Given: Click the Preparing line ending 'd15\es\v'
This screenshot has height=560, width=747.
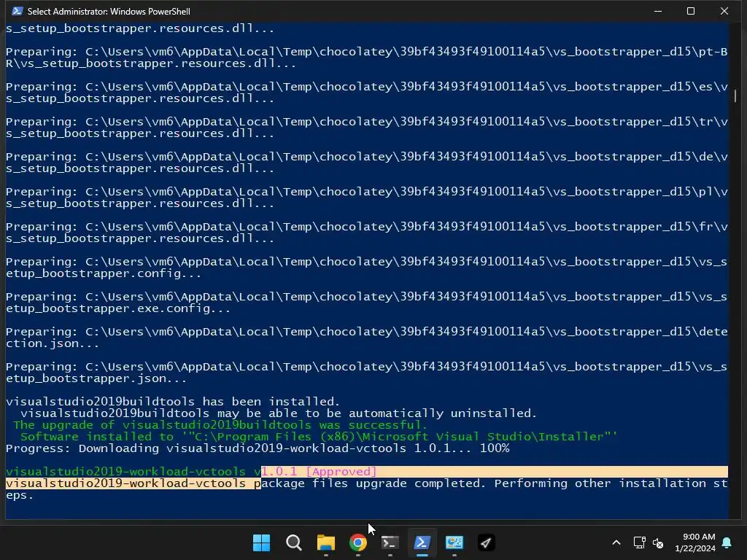Looking at the screenshot, I should tap(366, 87).
